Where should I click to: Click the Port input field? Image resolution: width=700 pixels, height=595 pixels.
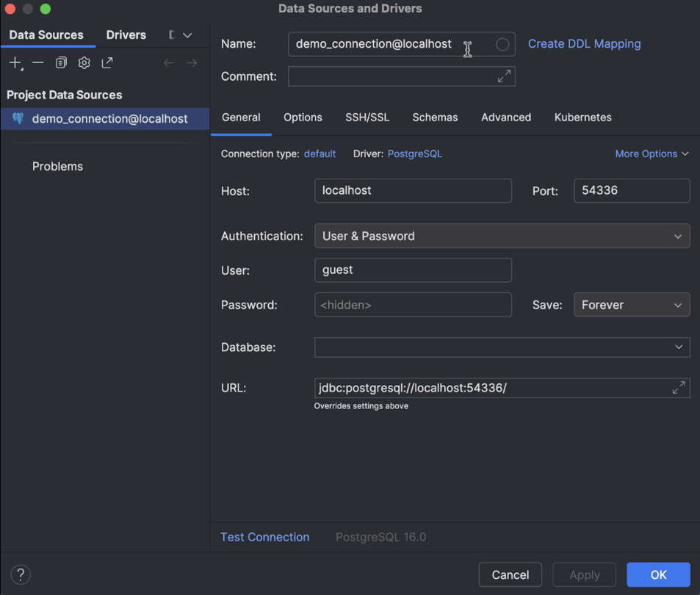[x=632, y=190]
